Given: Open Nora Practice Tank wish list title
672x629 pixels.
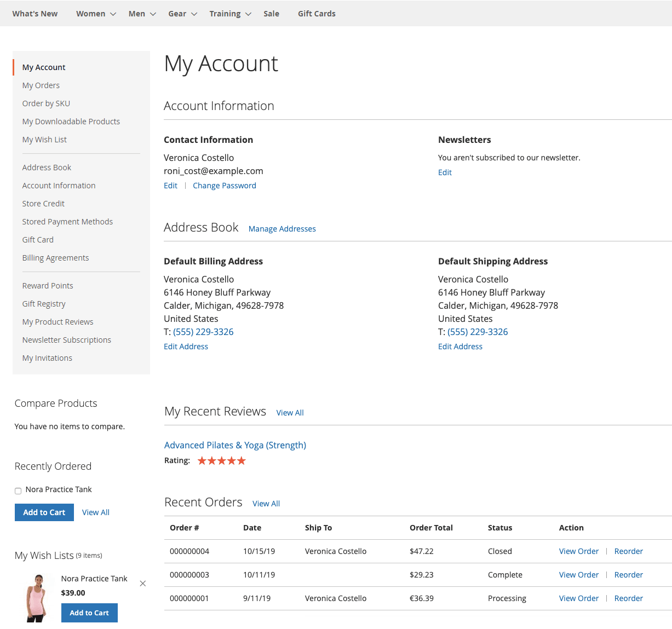Looking at the screenshot, I should click(x=94, y=579).
